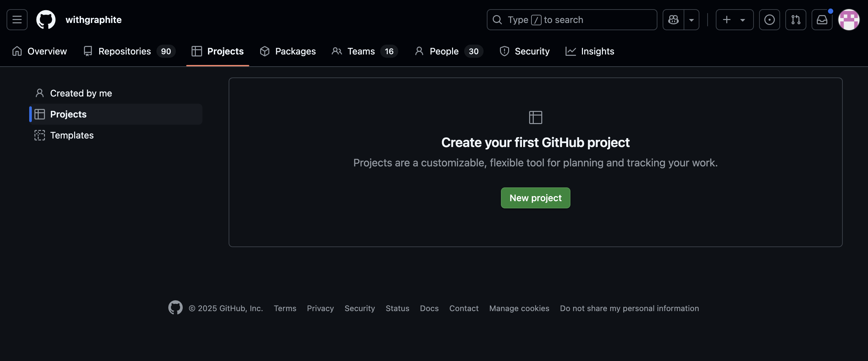Check the notifications inbox
Image resolution: width=868 pixels, height=361 pixels.
pyautogui.click(x=822, y=20)
